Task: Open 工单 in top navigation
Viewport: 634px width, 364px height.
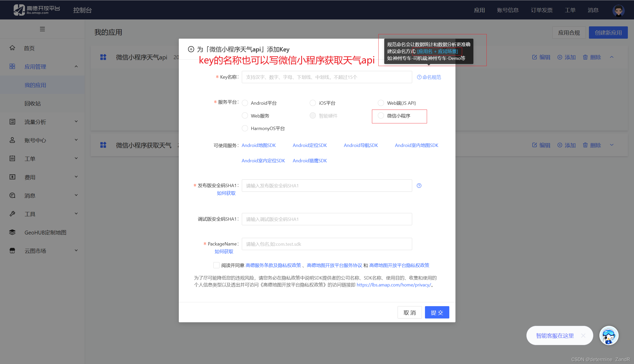Action: pyautogui.click(x=570, y=10)
